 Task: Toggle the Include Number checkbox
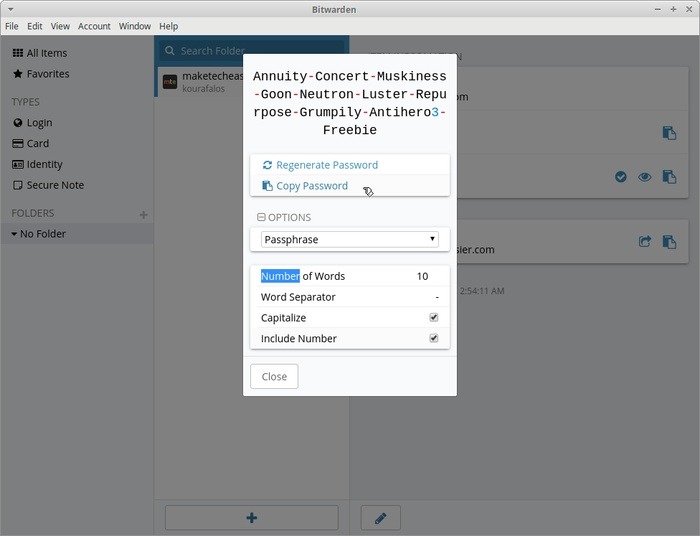click(433, 338)
